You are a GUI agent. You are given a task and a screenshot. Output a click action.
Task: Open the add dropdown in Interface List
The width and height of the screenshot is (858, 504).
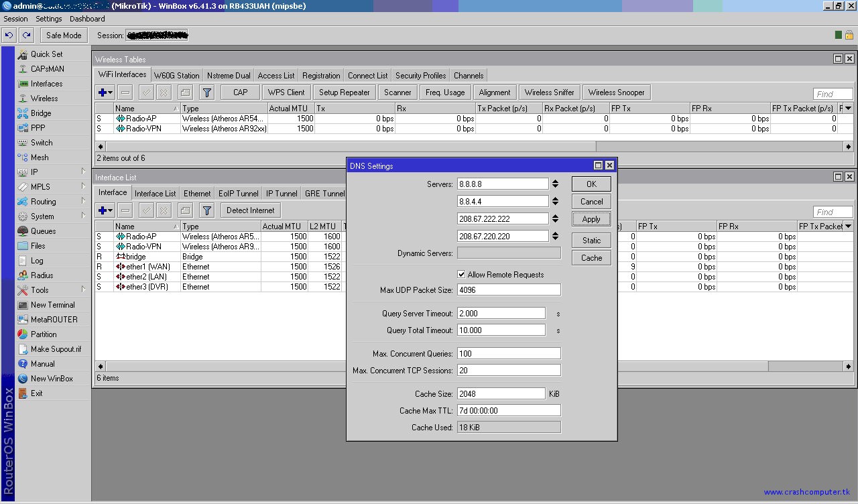tap(105, 210)
